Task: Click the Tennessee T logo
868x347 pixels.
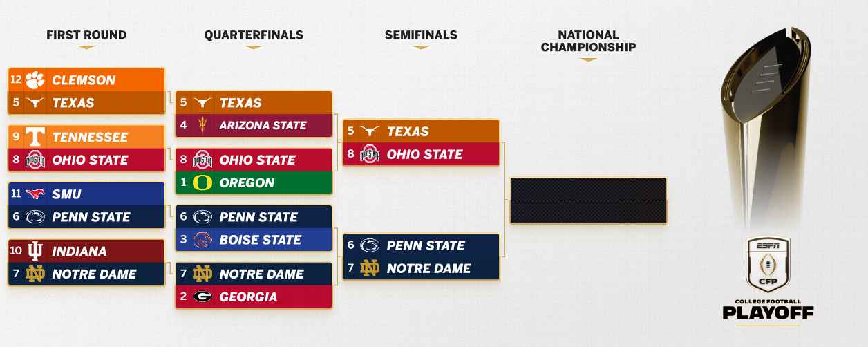Action: point(35,137)
